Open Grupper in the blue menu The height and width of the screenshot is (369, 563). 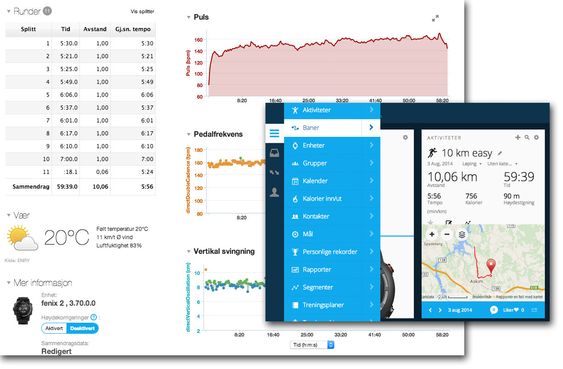pyautogui.click(x=332, y=163)
